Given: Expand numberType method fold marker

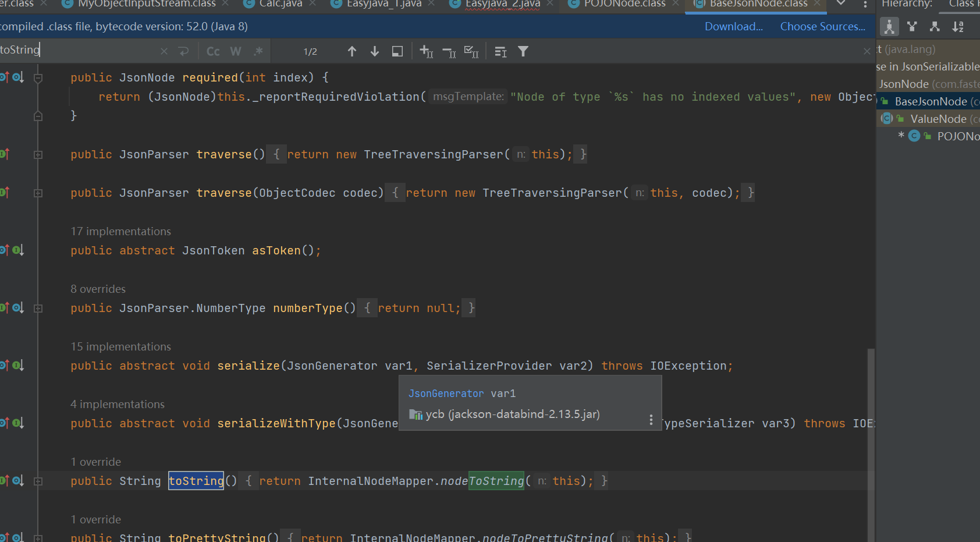Looking at the screenshot, I should (x=38, y=308).
